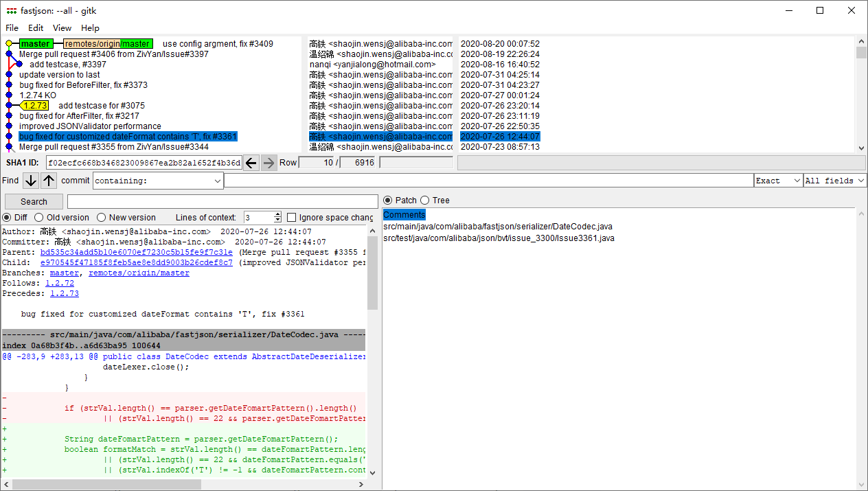868x491 pixels.
Task: Click the Search button
Action: 34,202
